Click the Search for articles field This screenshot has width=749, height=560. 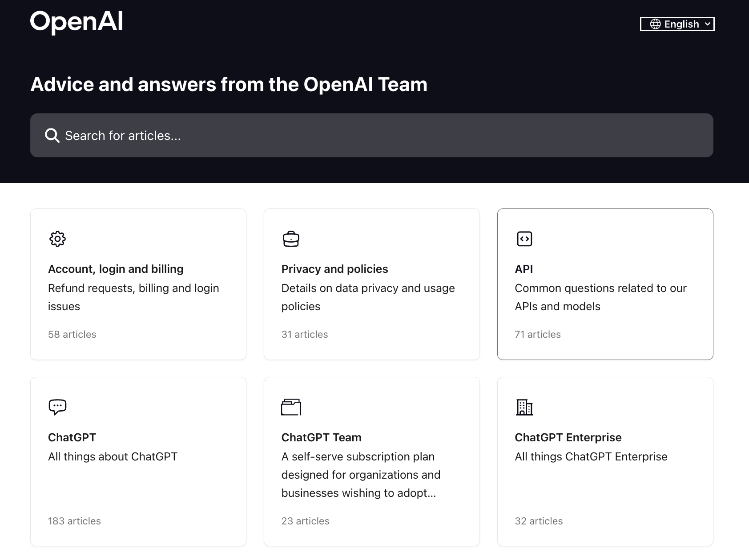tap(372, 135)
